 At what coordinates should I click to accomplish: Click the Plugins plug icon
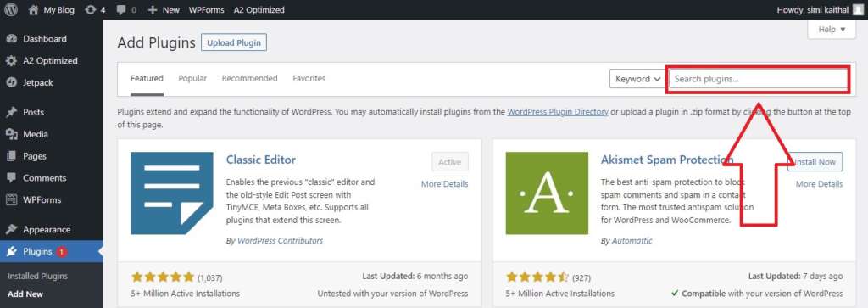point(11,251)
